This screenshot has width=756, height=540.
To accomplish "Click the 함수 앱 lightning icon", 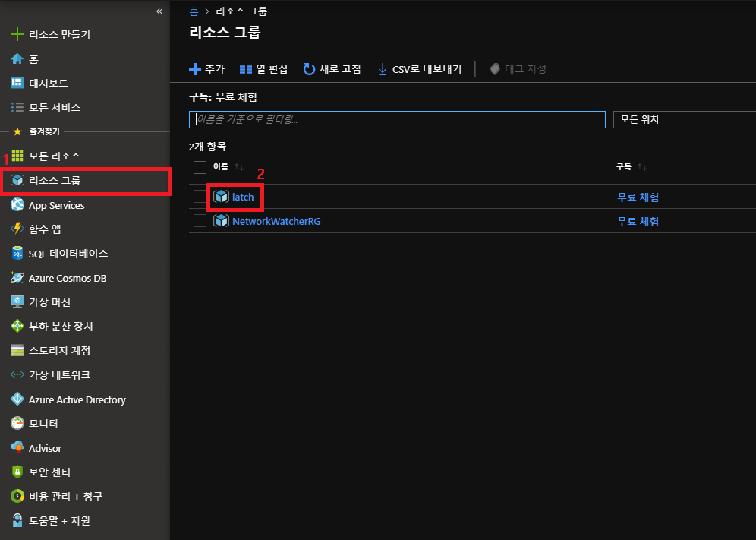I will 17,229.
